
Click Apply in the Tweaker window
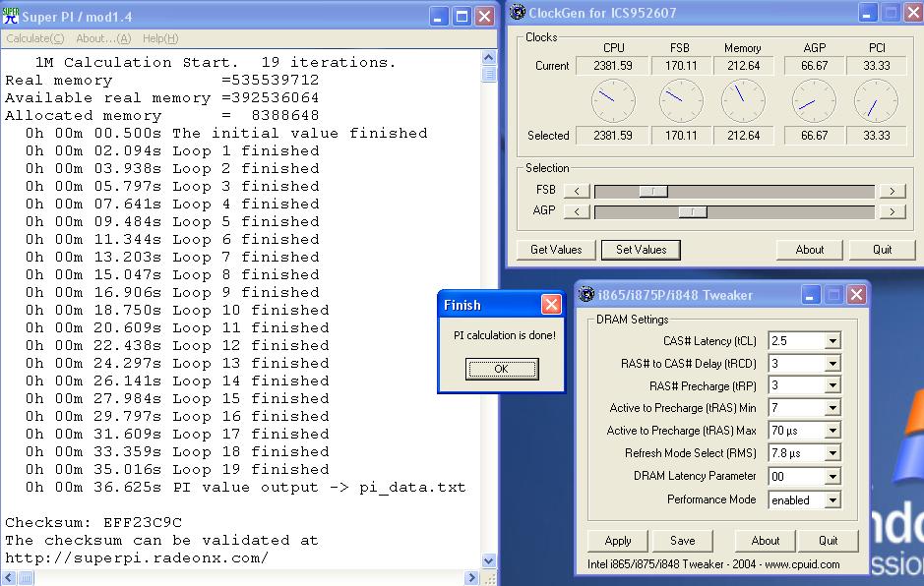point(618,541)
